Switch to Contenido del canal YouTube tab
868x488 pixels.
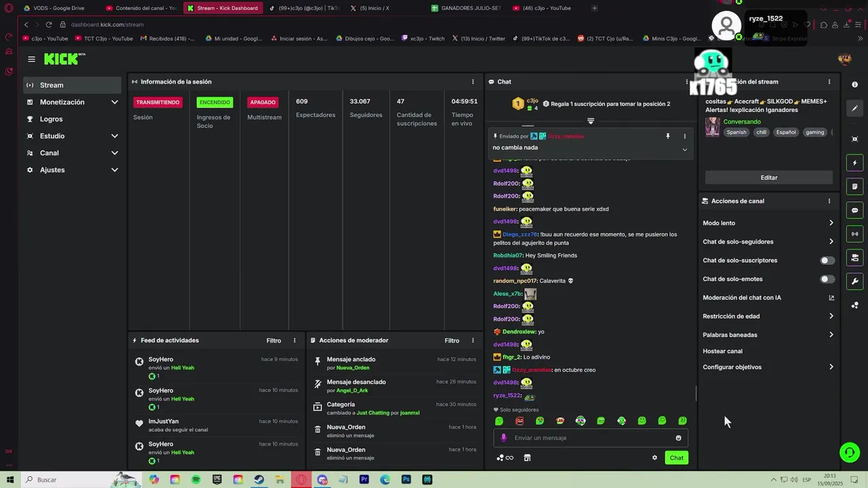point(141,8)
